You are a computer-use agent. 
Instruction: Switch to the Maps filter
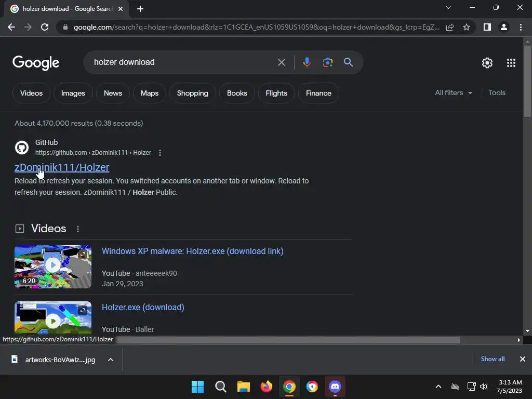(x=150, y=93)
